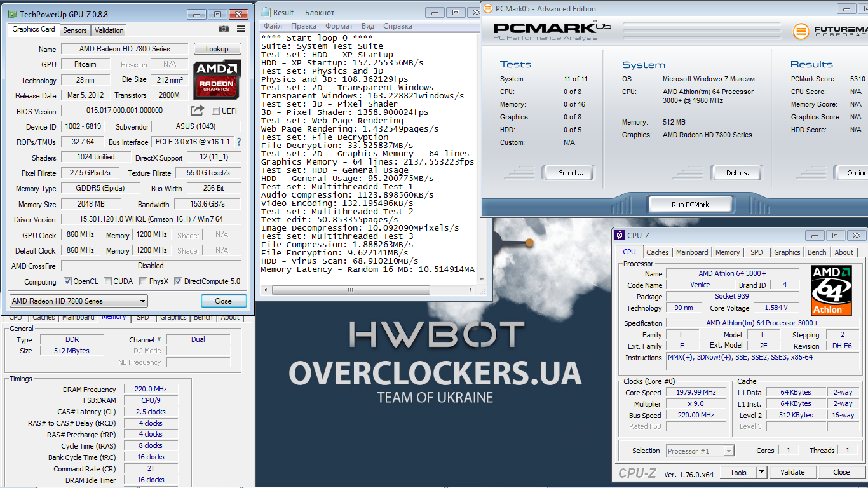Click the Package Socket 939 field

click(x=732, y=296)
